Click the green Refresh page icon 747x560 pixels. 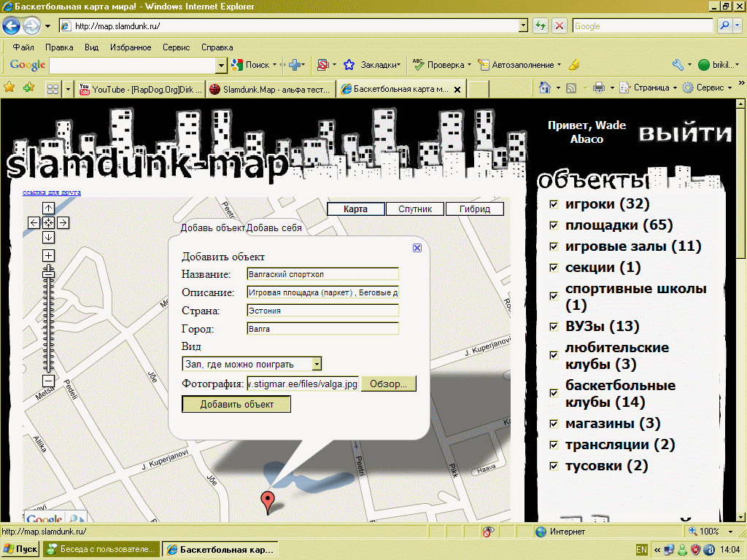coord(541,26)
